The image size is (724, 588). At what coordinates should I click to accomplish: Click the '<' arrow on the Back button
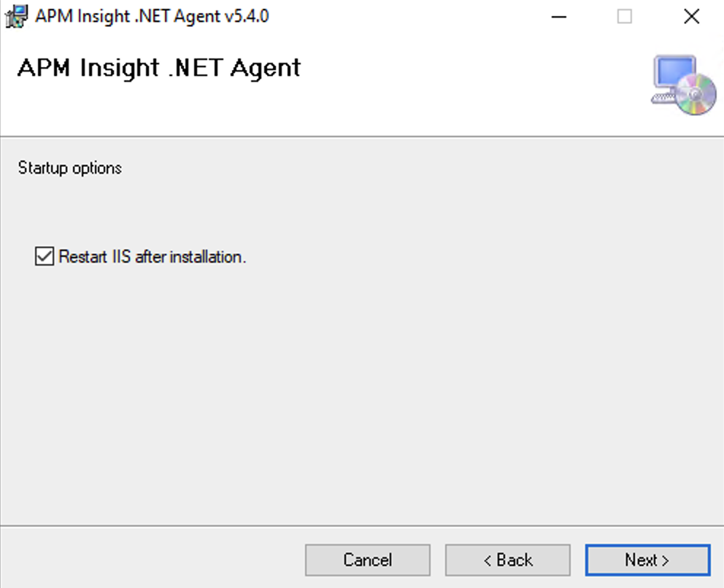tap(488, 560)
